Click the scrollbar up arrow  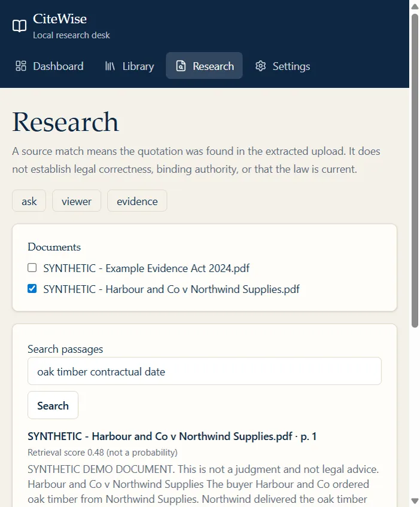(415, 6)
